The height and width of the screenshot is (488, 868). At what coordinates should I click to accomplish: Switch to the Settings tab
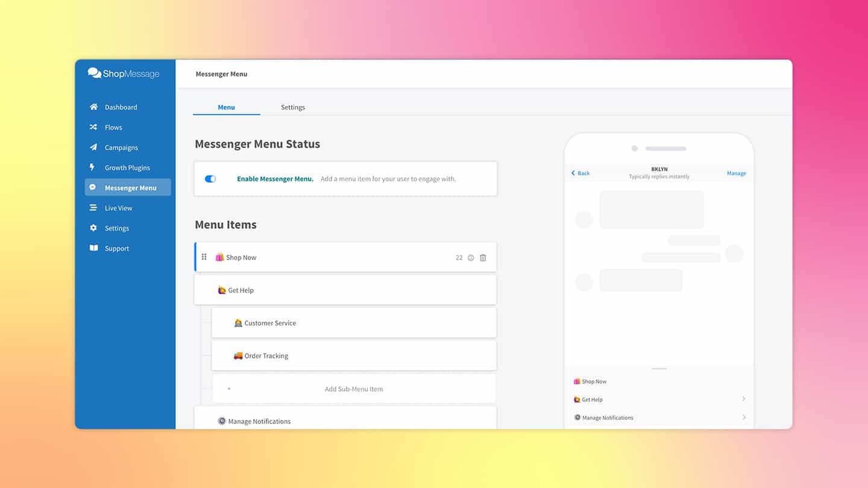293,107
